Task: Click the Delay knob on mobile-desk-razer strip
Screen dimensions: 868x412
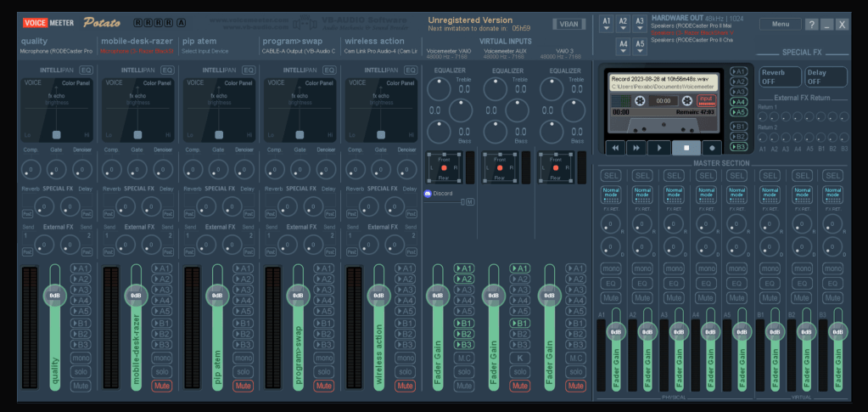Action: point(151,206)
